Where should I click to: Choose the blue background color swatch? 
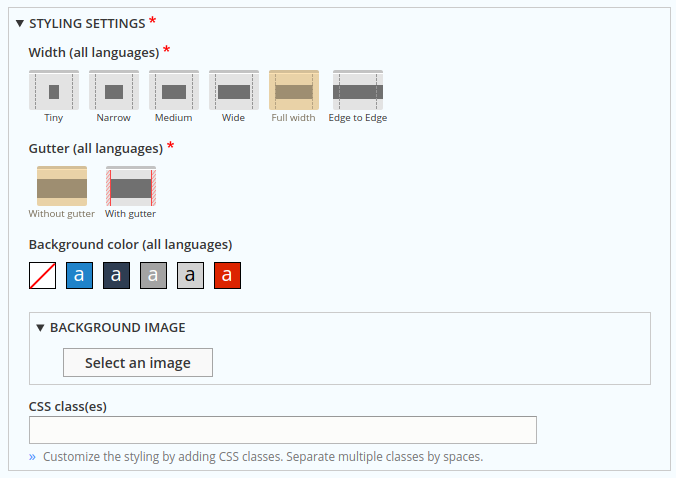pyautogui.click(x=79, y=275)
